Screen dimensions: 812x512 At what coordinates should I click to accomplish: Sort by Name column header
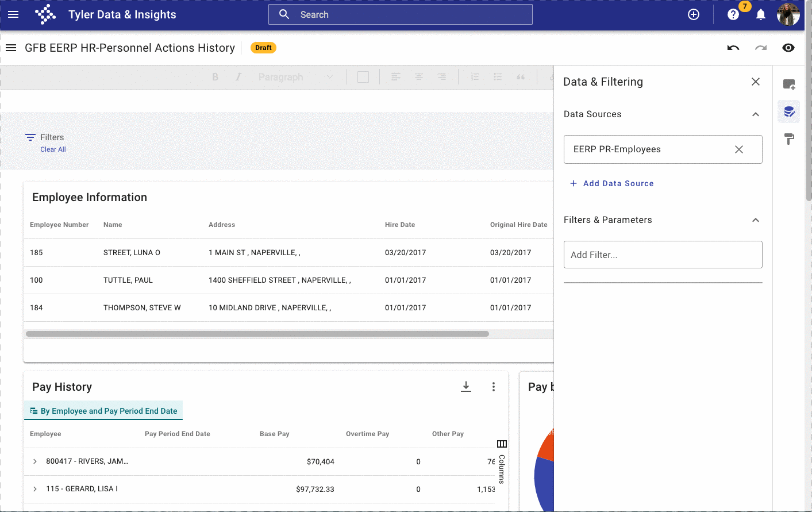point(113,225)
